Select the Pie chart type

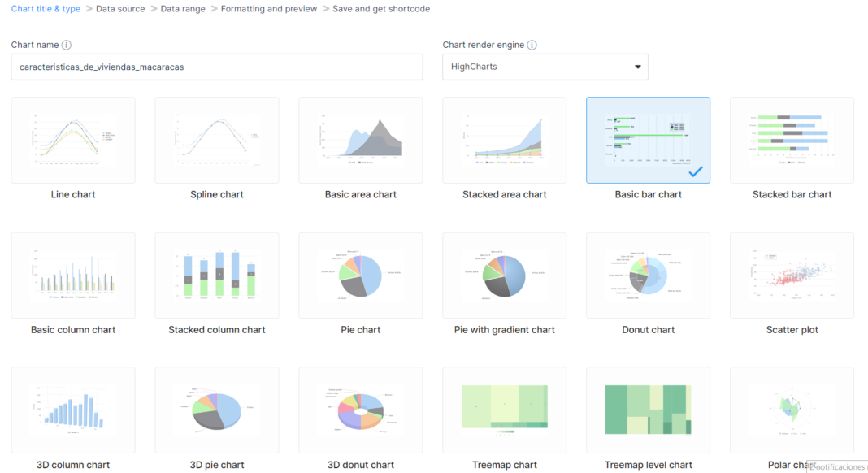[360, 275]
